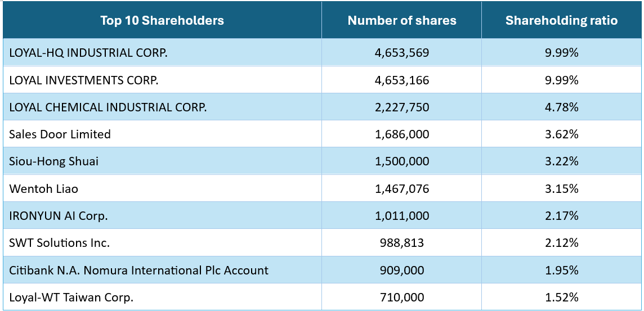Click the 988,813 shares cell
Viewport: 644px width, 311px height.
(402, 243)
